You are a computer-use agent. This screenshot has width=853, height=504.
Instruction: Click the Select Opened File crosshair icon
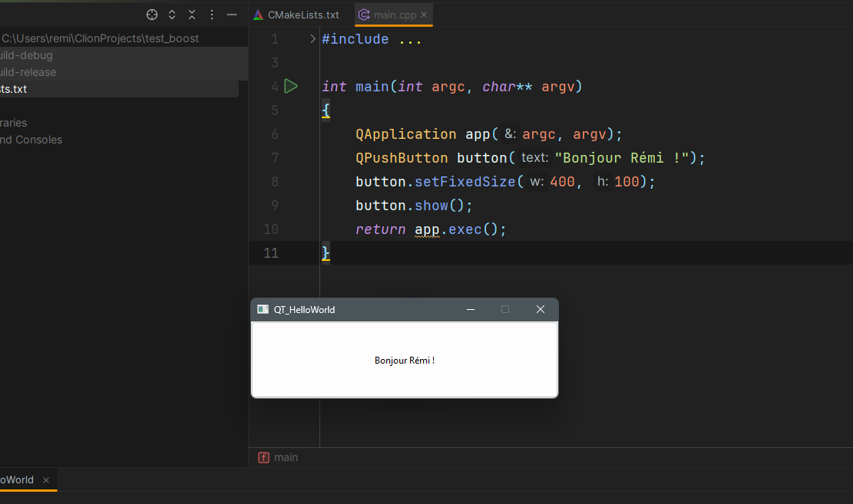(x=152, y=15)
